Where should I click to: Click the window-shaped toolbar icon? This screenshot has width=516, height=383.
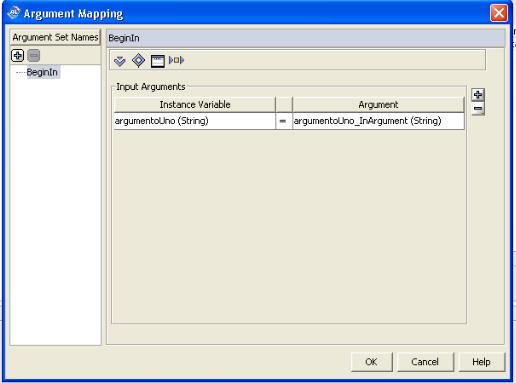click(158, 61)
